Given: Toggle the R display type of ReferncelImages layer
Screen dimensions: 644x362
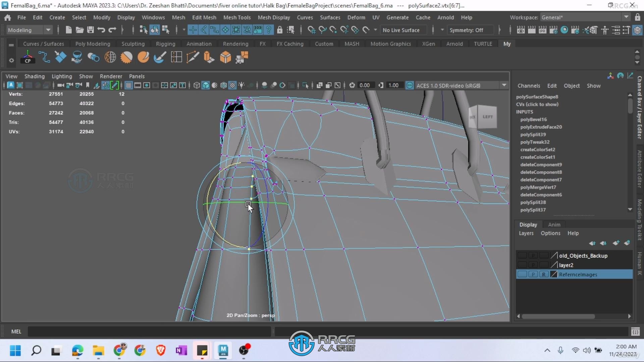Looking at the screenshot, I should pyautogui.click(x=544, y=274).
